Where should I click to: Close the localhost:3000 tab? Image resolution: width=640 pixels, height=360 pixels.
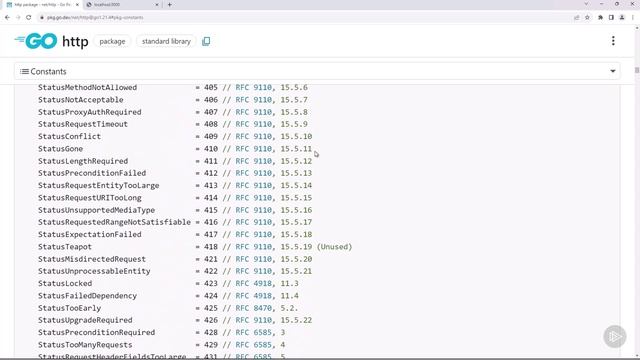(157, 4)
